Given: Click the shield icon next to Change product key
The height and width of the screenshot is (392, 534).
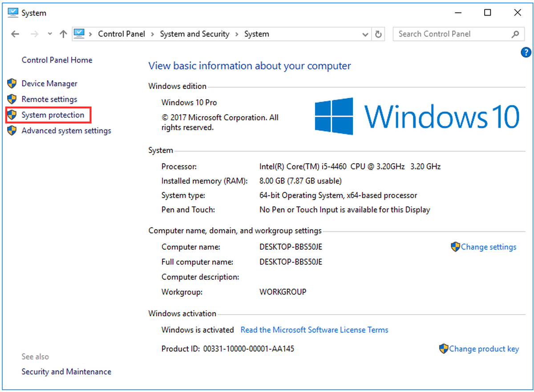Looking at the screenshot, I should (x=444, y=349).
